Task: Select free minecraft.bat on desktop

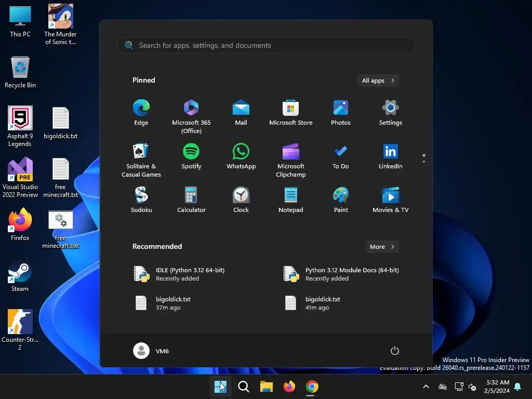Action: pyautogui.click(x=60, y=229)
